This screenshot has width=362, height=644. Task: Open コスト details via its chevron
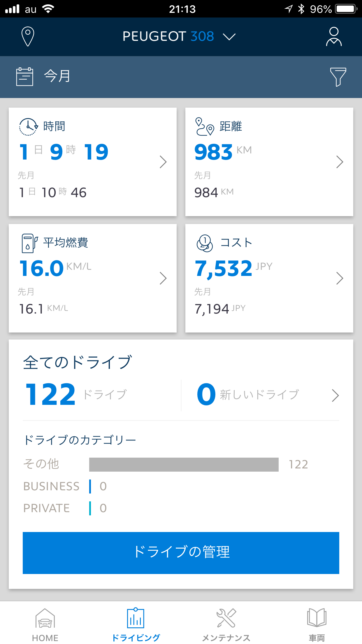[340, 278]
